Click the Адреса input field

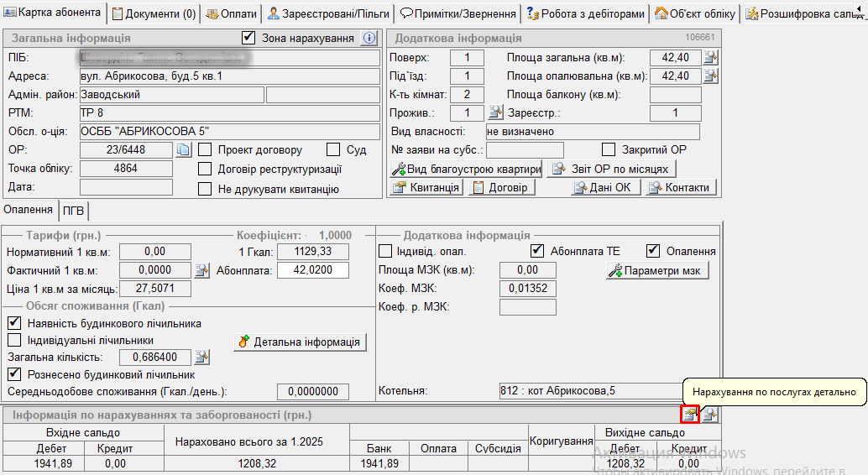click(x=229, y=76)
